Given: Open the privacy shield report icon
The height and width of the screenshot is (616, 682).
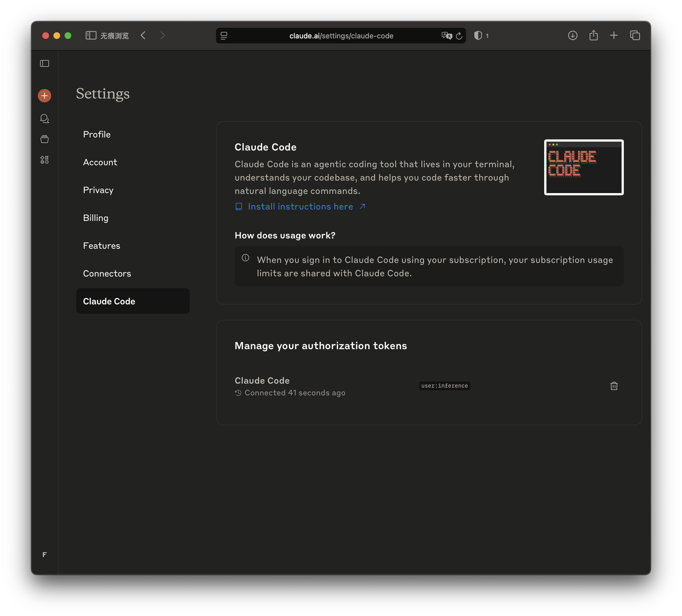Looking at the screenshot, I should pos(478,36).
